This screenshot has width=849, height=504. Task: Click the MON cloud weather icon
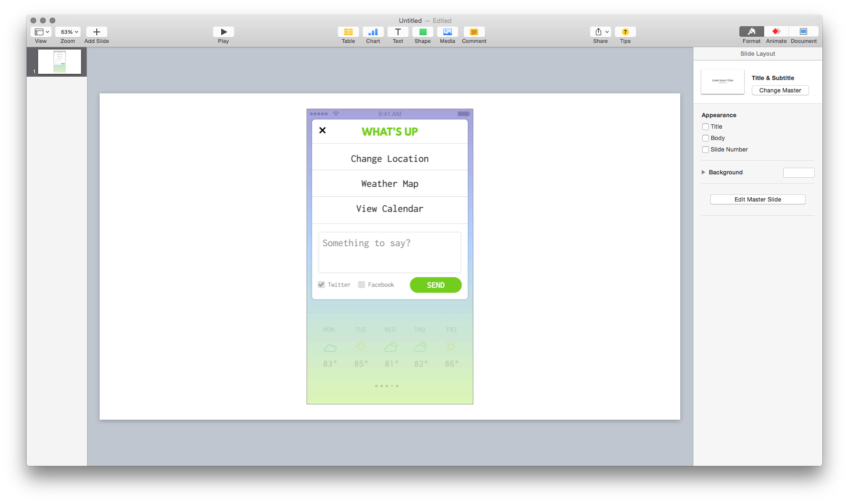(x=330, y=348)
